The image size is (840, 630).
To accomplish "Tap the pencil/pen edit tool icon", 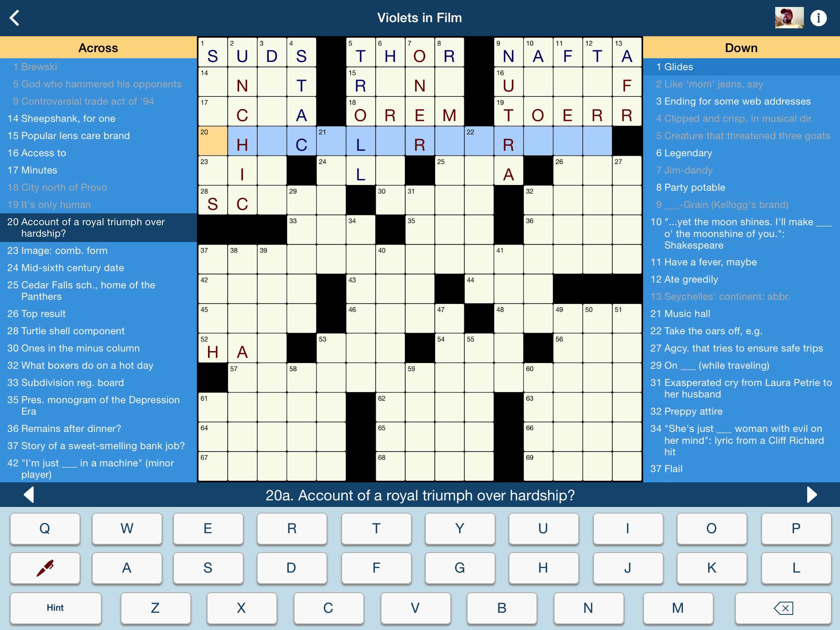I will (46, 566).
